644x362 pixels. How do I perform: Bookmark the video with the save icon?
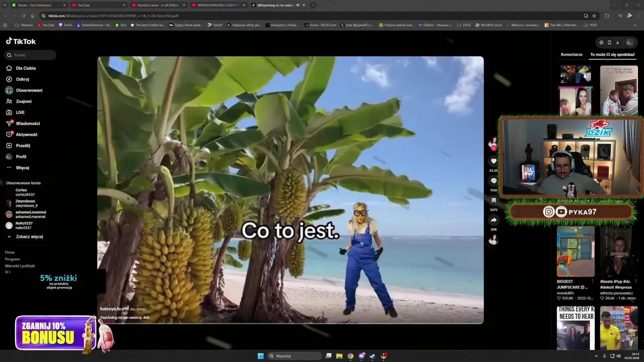point(494,200)
